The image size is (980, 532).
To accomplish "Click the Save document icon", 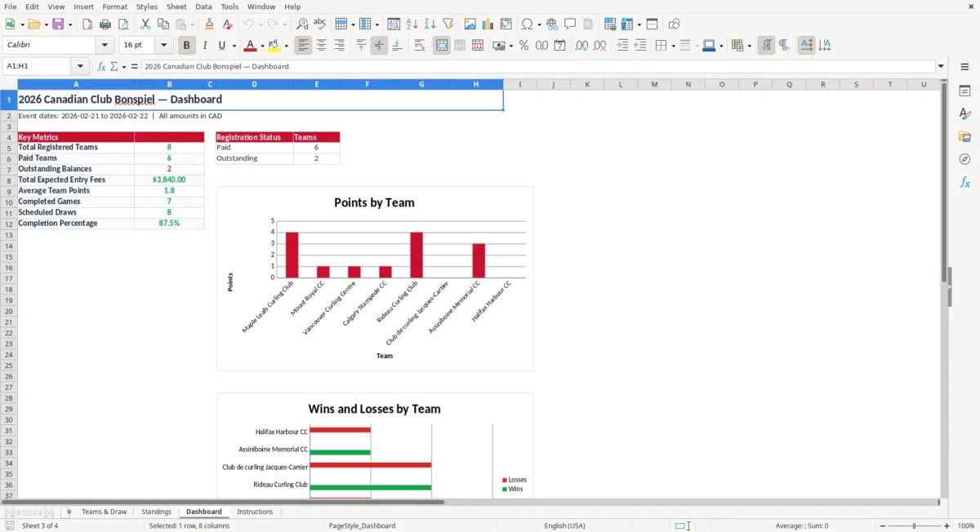I will coord(58,24).
